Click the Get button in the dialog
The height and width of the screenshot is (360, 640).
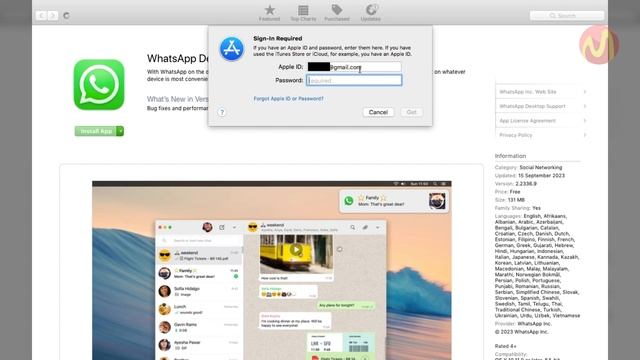pos(411,112)
